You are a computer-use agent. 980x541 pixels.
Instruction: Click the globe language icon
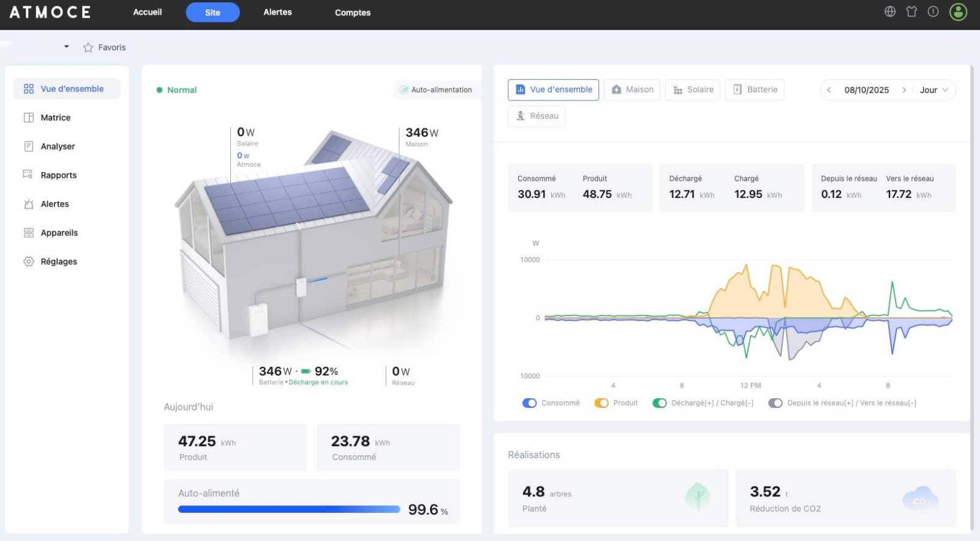click(890, 12)
